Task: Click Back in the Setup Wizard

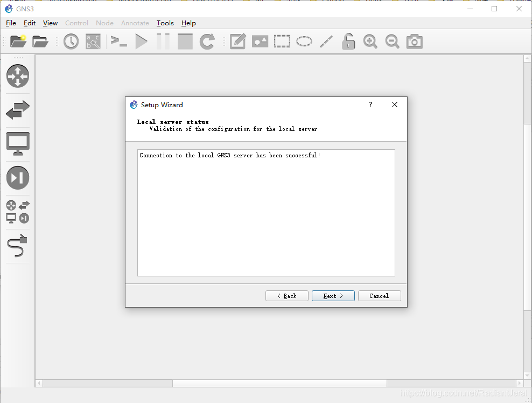Action: click(x=286, y=296)
